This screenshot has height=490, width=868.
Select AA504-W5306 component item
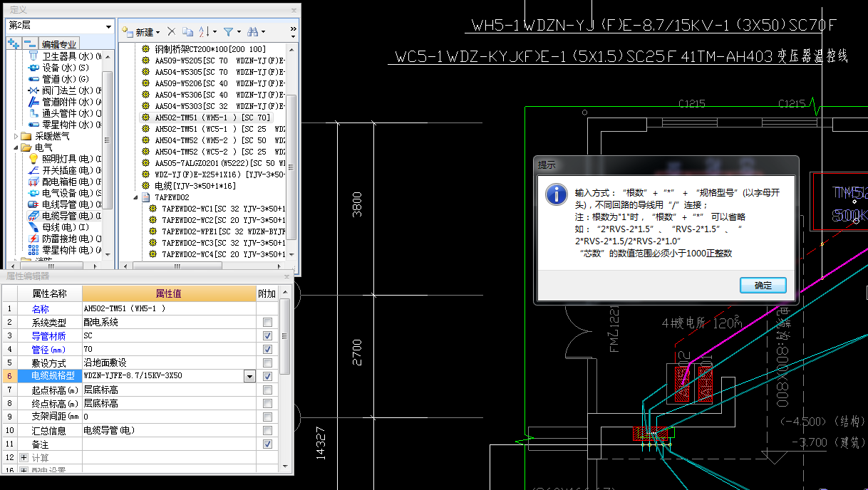(214, 95)
